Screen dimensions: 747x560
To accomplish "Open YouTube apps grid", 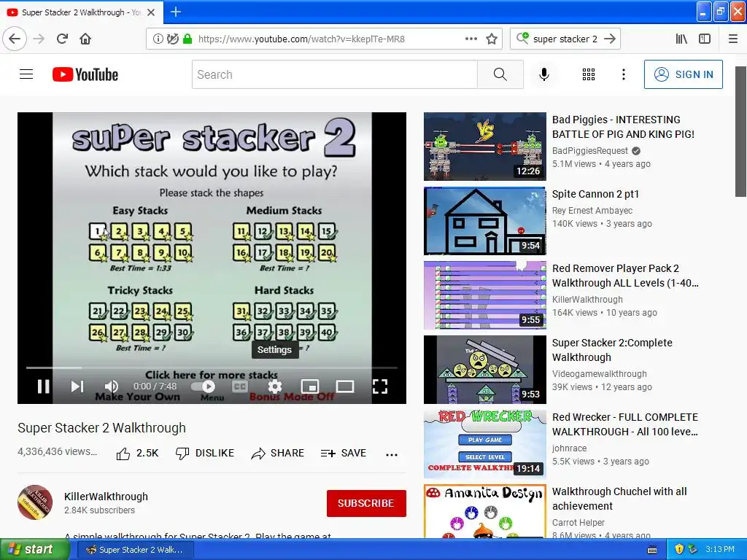I will 589,74.
